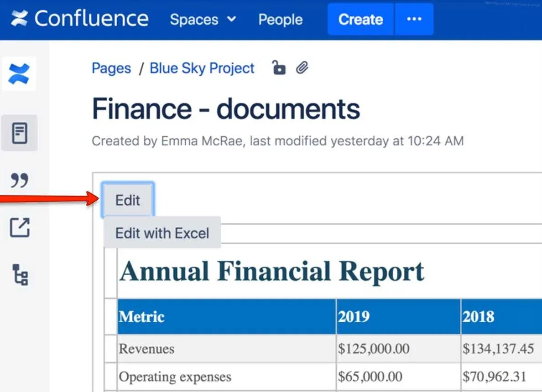The image size is (542, 392).
Task: Select the $65,000.00 expenses cell
Action: coord(398,377)
